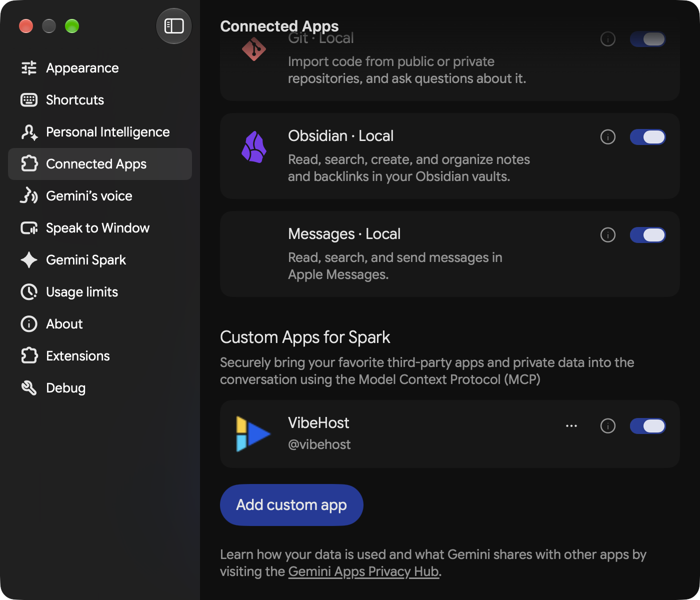Viewport: 700px width, 600px height.
Task: Click Add custom app button
Action: [x=291, y=505]
